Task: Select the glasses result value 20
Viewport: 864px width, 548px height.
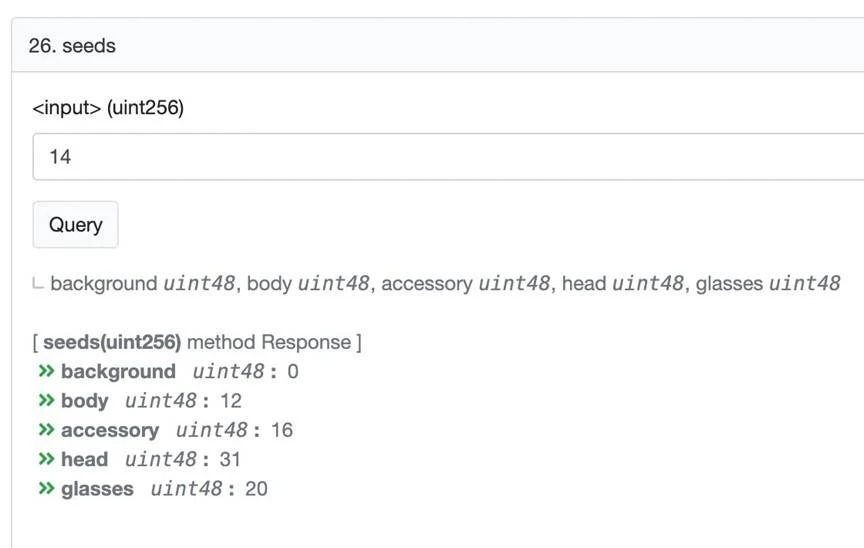Action: click(x=256, y=489)
